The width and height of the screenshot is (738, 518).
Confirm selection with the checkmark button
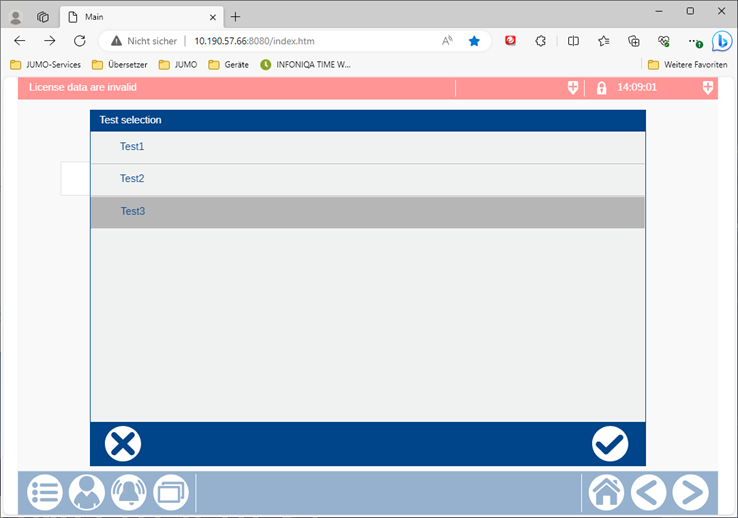[x=609, y=443]
